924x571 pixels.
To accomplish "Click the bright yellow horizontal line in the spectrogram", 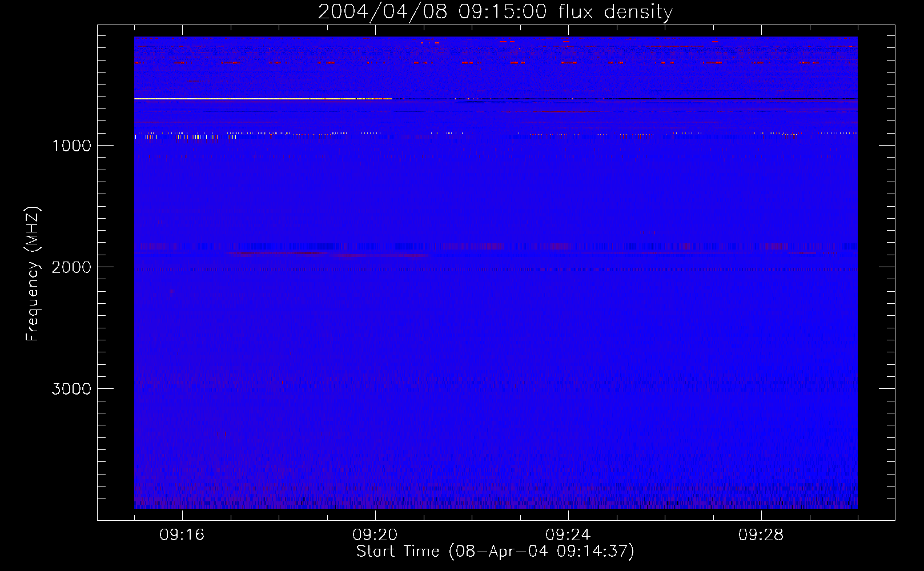I will click(x=263, y=99).
